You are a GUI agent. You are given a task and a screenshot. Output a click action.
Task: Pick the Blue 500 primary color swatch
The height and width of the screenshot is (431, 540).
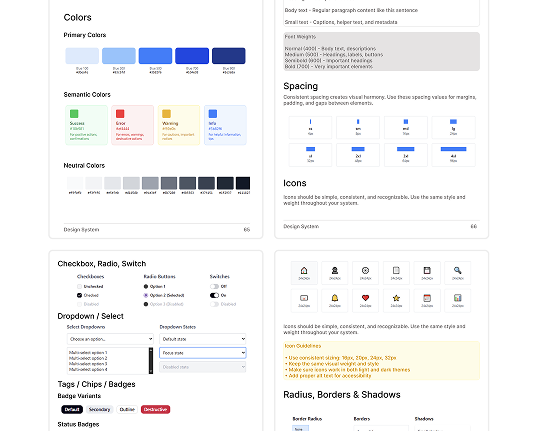pos(155,56)
